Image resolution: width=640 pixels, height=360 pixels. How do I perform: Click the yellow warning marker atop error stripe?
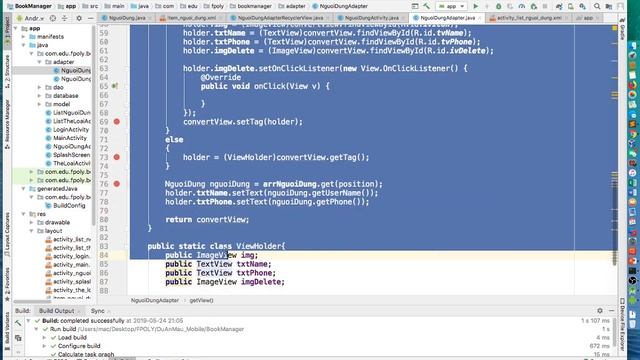pyautogui.click(x=614, y=28)
